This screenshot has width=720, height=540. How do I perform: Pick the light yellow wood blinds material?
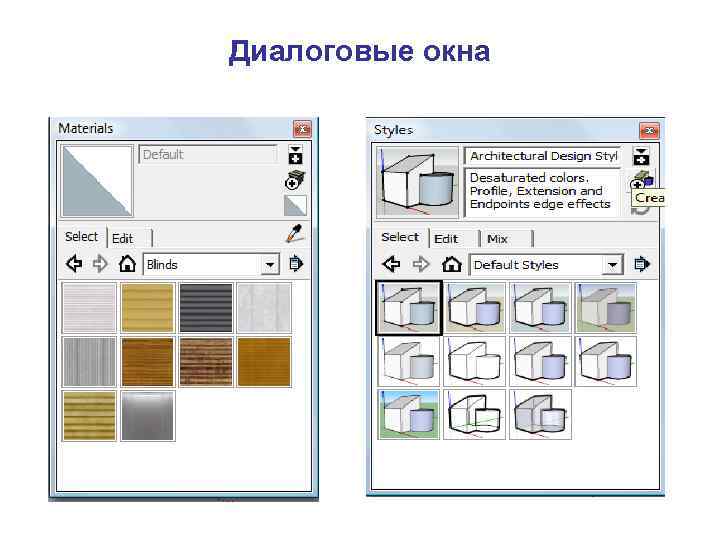click(x=148, y=308)
